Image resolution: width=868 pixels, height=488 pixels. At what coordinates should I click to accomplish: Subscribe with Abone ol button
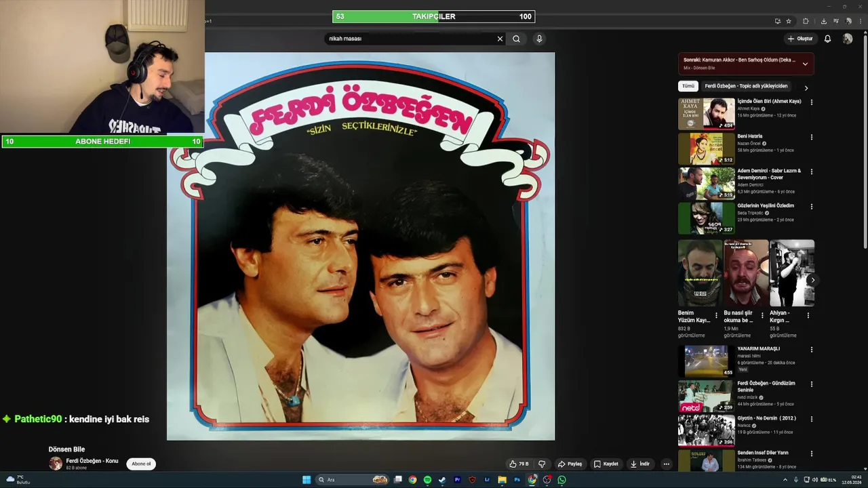point(141,464)
